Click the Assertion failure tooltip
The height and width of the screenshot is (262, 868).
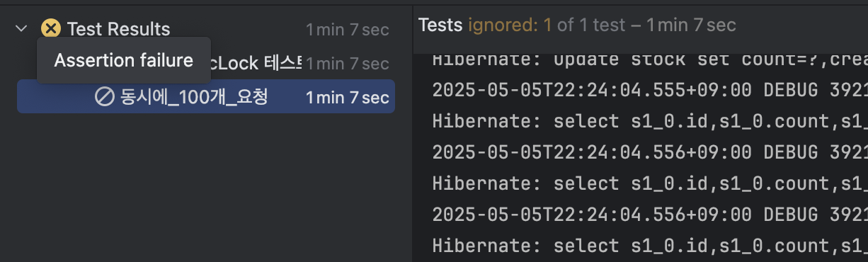point(124,60)
